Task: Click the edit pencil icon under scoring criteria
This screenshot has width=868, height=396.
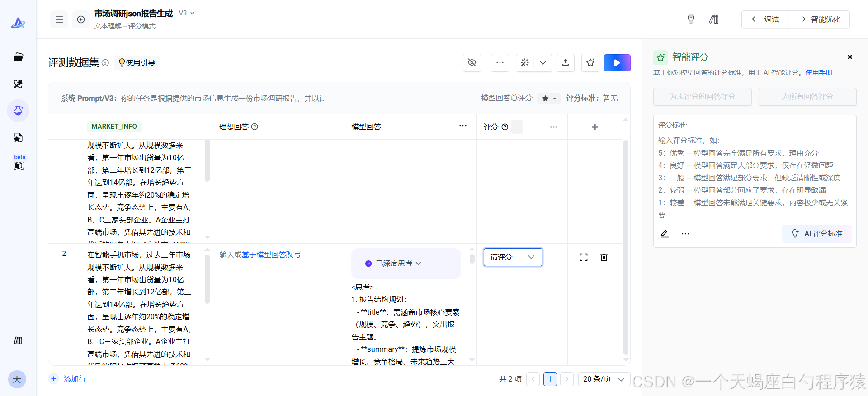Action: tap(664, 234)
